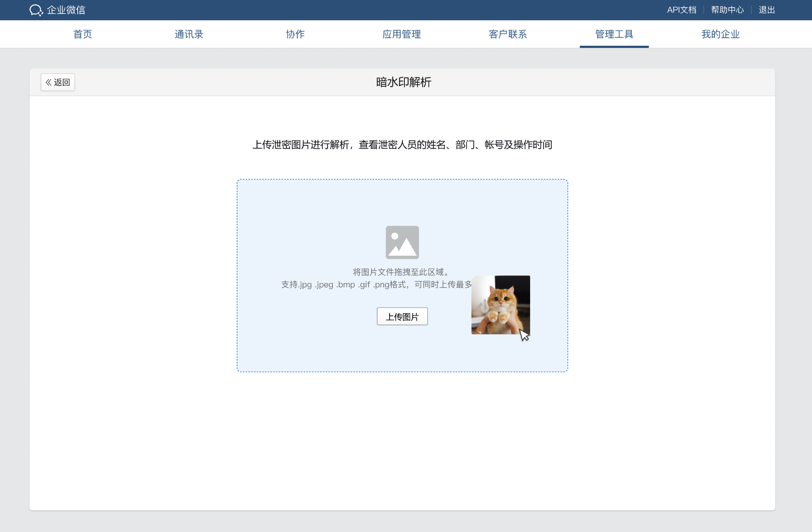This screenshot has height=532, width=812.
Task: Go to 应用管理
Action: 401,34
